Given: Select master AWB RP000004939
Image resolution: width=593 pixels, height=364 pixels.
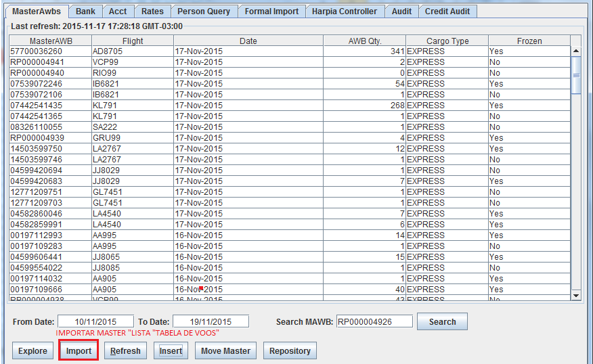Looking at the screenshot, I should tap(50, 138).
